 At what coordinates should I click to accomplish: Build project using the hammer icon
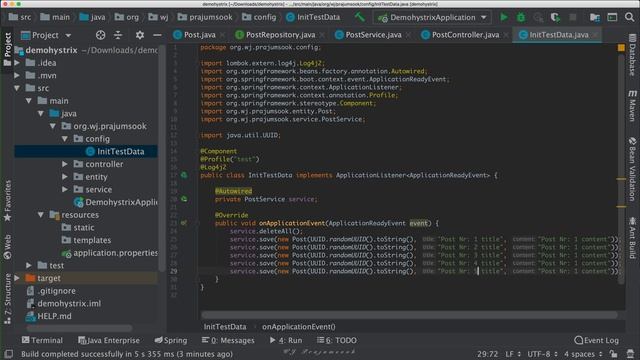click(360, 17)
